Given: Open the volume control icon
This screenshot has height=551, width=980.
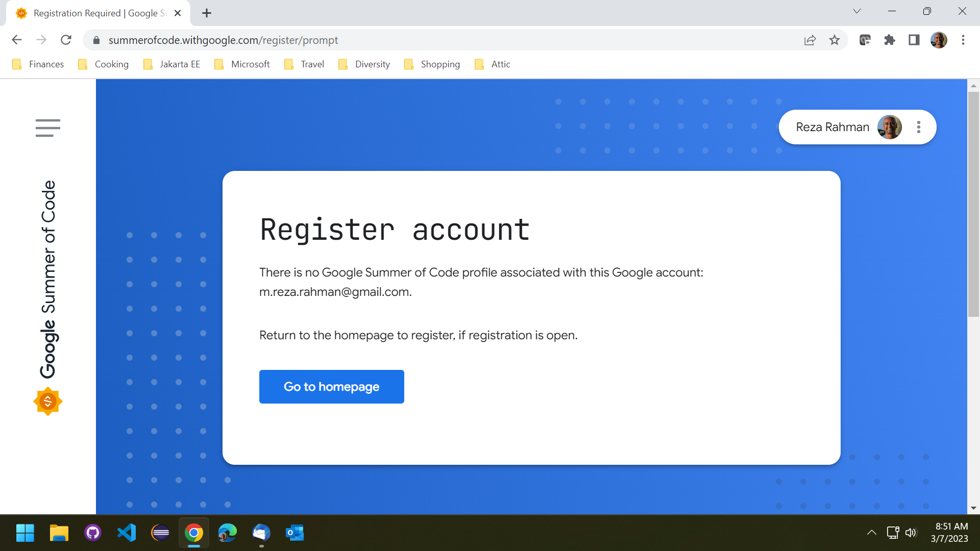Looking at the screenshot, I should [911, 533].
